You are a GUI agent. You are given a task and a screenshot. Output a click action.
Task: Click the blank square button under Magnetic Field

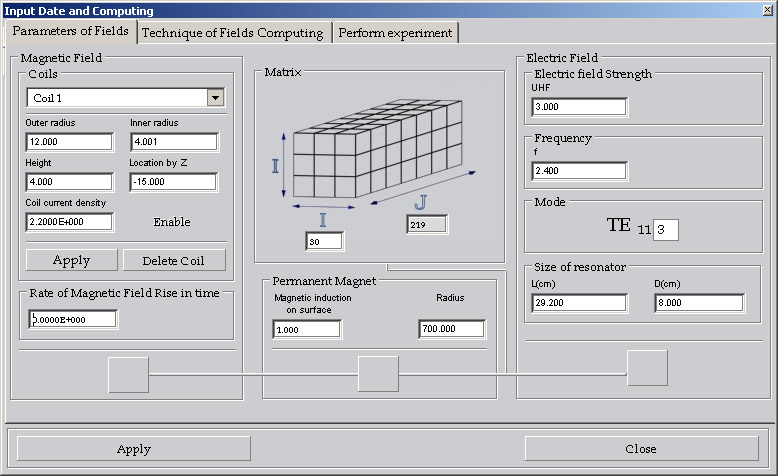(128, 374)
